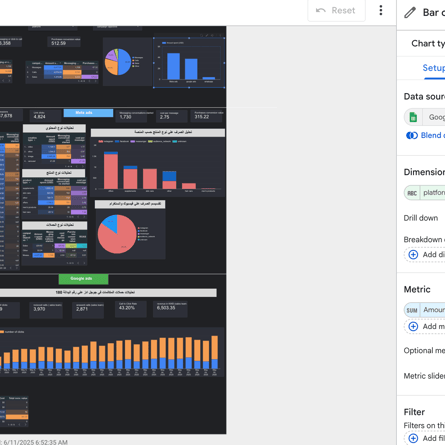Click the plus icon under Breakdown dimension
Viewport: 445px width, 445px height.
(x=413, y=255)
